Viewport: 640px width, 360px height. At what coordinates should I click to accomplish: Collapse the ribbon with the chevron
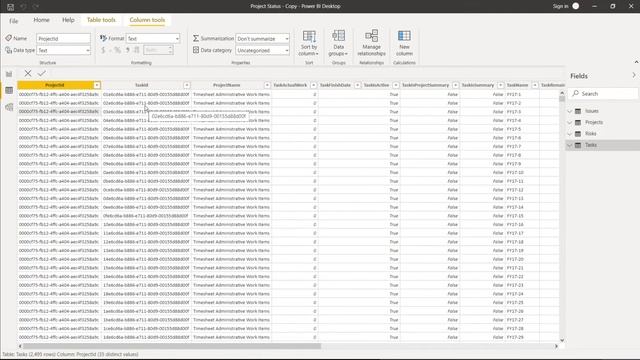pos(636,62)
